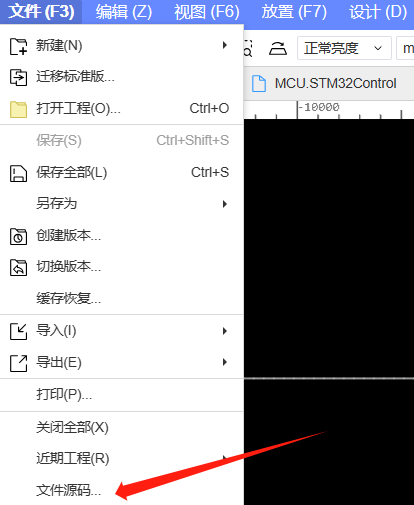The height and width of the screenshot is (505, 414).
Task: Click the Import (导入) arrow icon
Action: pyautogui.click(x=18, y=331)
